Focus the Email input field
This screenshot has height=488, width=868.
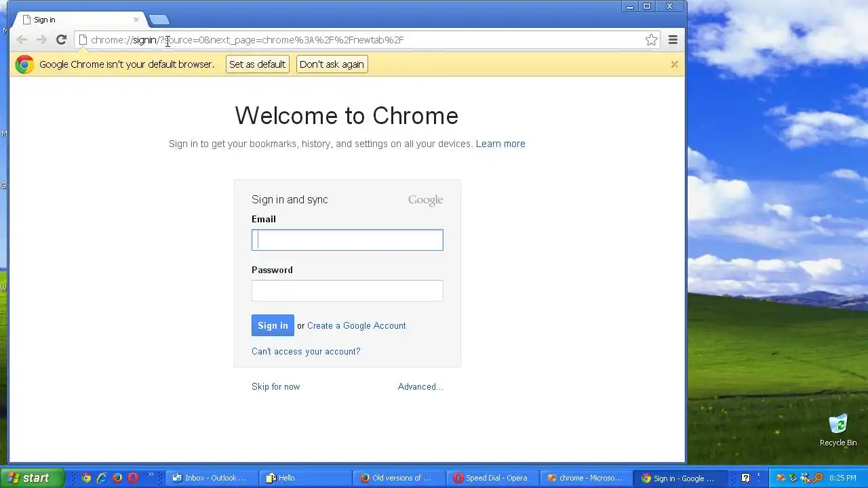pyautogui.click(x=347, y=240)
